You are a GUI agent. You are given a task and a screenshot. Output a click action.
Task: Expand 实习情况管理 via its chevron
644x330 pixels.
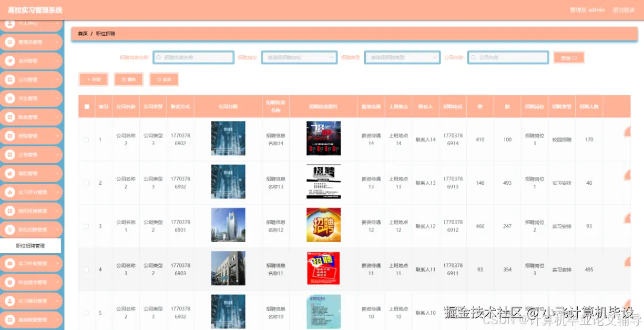click(57, 301)
